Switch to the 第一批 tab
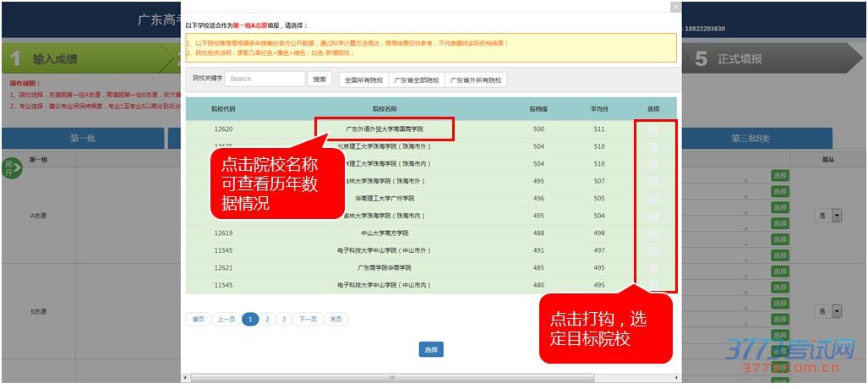The image size is (868, 389). pos(85,139)
